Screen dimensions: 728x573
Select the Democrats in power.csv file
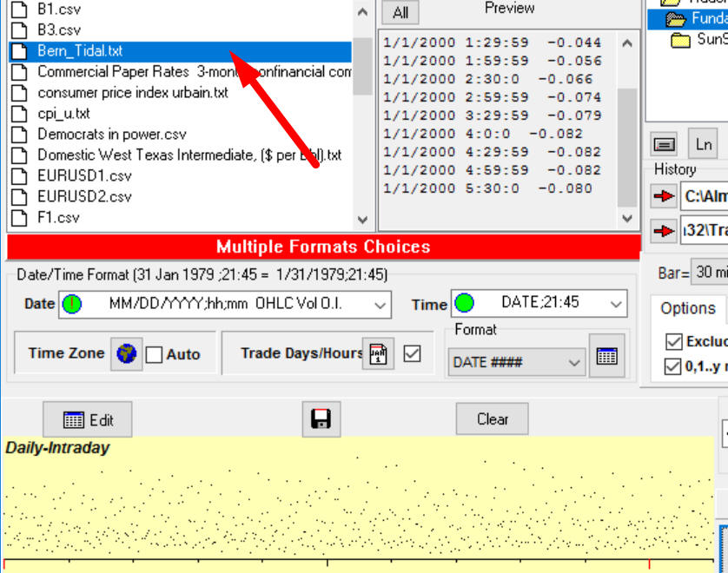click(112, 135)
